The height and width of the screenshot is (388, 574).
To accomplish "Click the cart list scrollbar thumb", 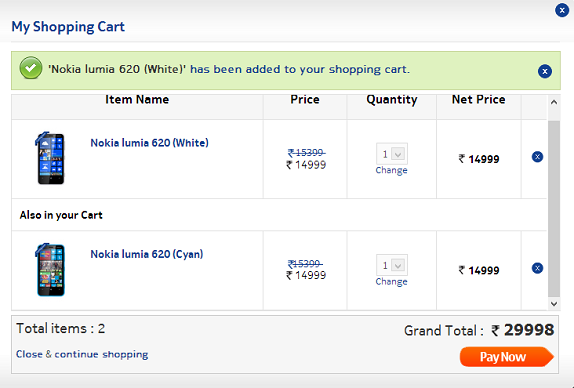I will pyautogui.click(x=554, y=209).
